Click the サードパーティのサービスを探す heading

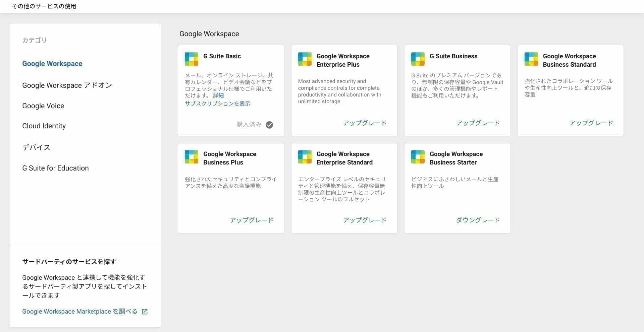[69, 262]
